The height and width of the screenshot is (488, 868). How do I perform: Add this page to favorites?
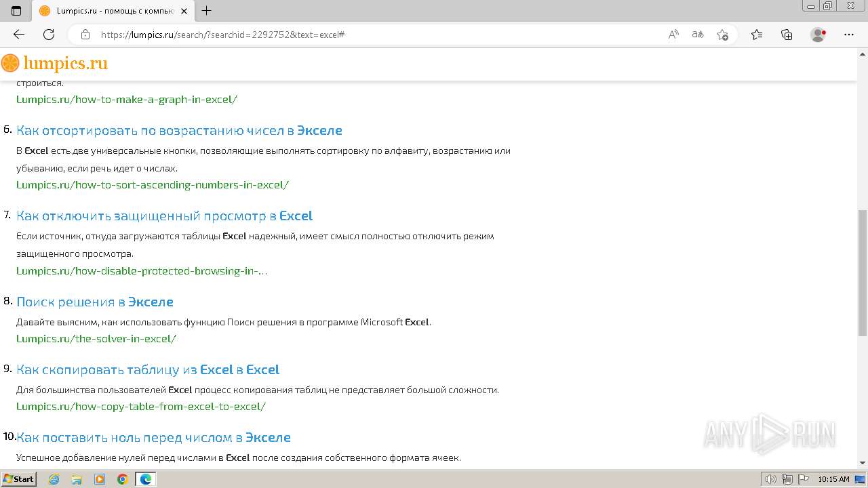point(722,35)
